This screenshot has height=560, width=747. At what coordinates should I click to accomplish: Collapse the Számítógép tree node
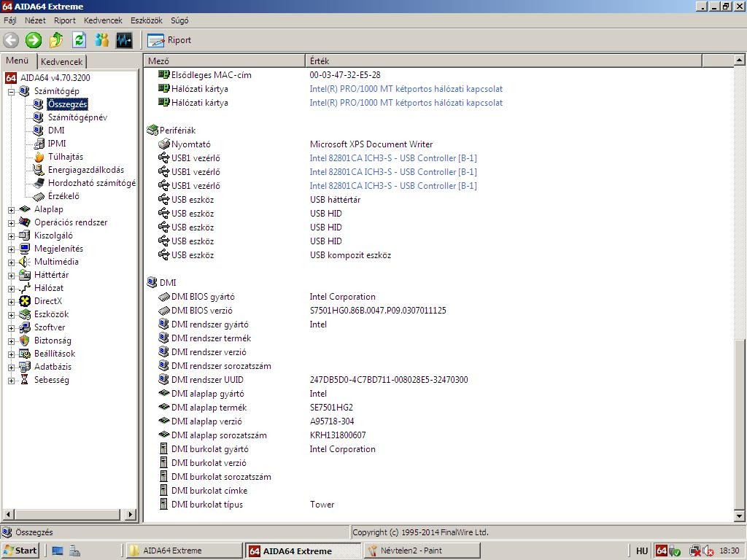[x=12, y=91]
